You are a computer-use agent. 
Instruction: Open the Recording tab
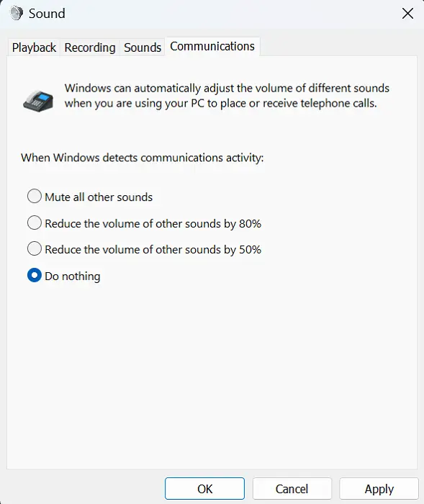[x=90, y=48]
